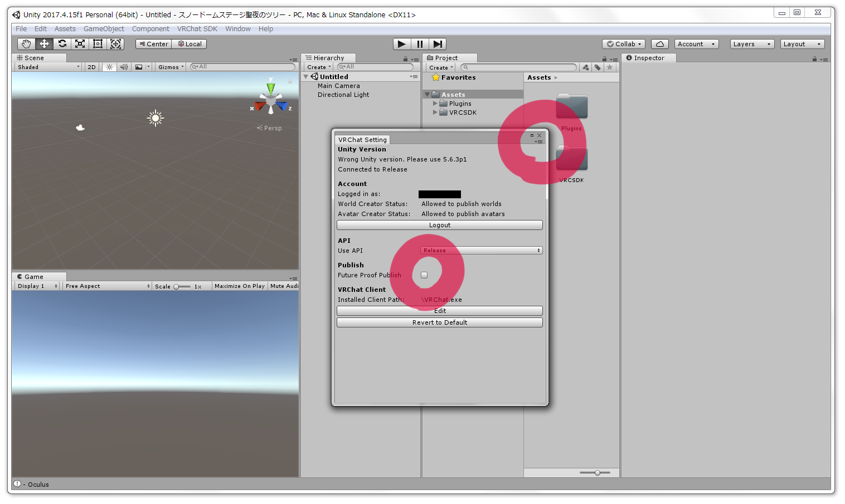
Task: Open the Component menu
Action: coord(150,29)
